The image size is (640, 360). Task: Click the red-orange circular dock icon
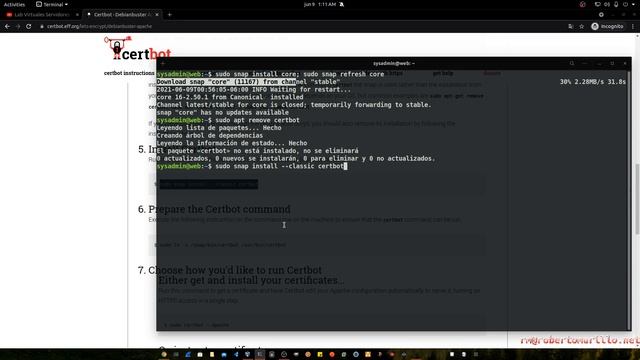332,354
